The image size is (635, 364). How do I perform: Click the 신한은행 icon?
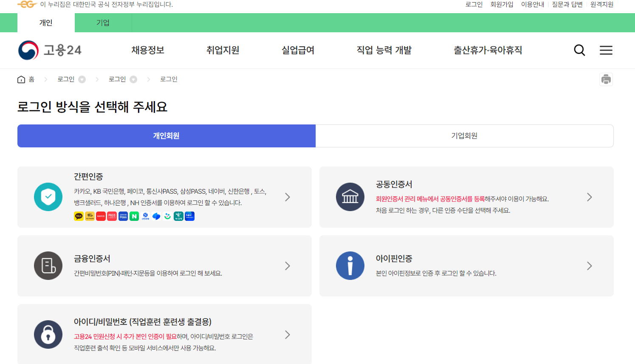[x=145, y=216]
